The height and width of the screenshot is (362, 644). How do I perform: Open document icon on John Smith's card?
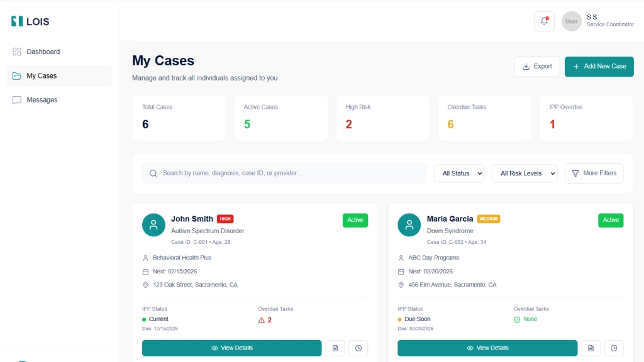pyautogui.click(x=335, y=348)
